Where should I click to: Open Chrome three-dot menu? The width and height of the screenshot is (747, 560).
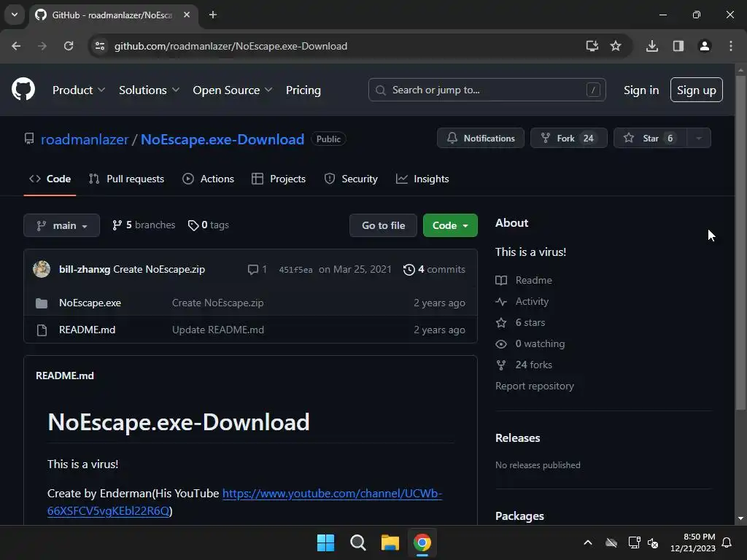pyautogui.click(x=731, y=46)
